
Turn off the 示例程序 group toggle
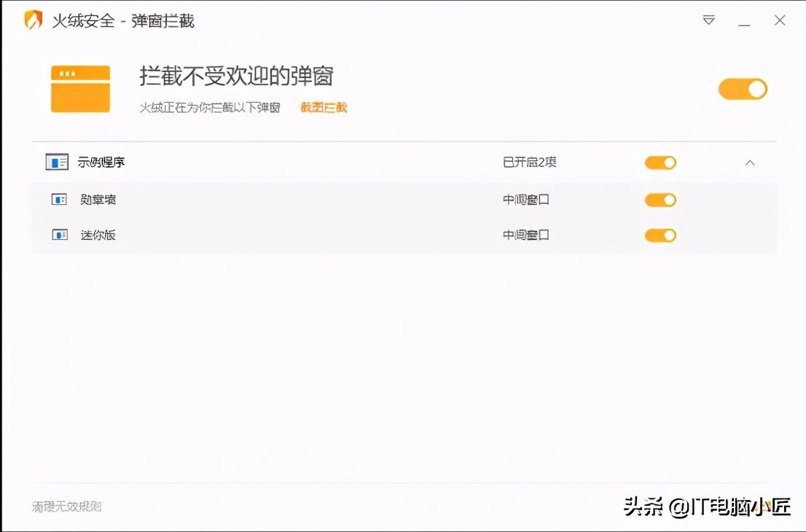pos(660,162)
